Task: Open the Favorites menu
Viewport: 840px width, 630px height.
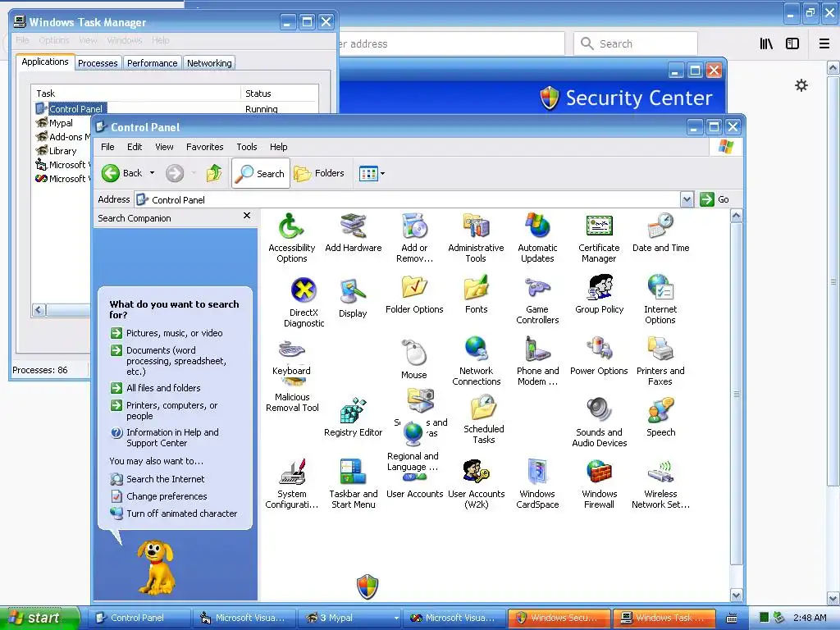Action: click(204, 147)
